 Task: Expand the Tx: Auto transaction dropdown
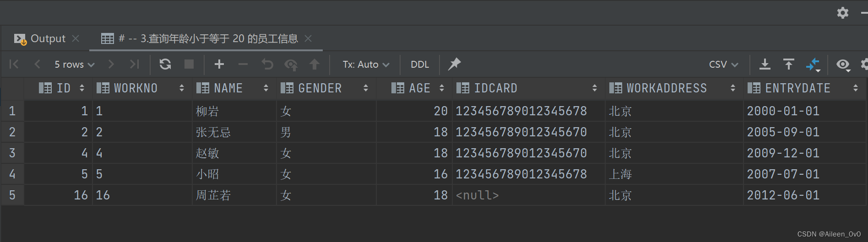pyautogui.click(x=366, y=65)
